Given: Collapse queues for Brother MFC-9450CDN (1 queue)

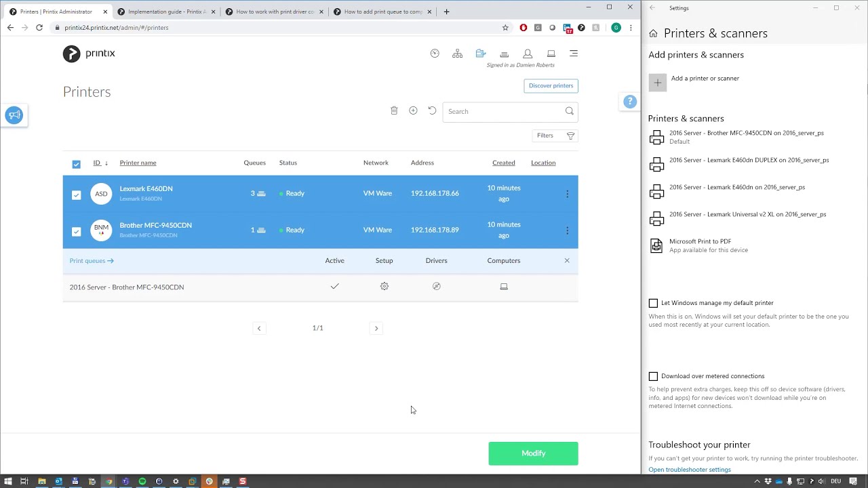Looking at the screenshot, I should [258, 230].
